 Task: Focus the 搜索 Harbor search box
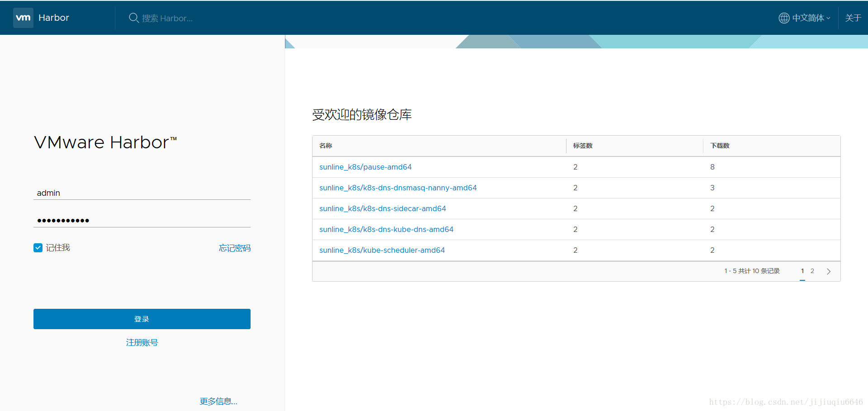(x=167, y=18)
